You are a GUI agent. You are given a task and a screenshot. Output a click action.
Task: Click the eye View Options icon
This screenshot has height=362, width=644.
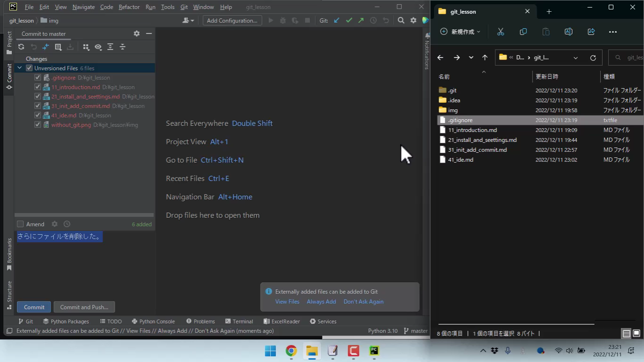click(x=98, y=47)
